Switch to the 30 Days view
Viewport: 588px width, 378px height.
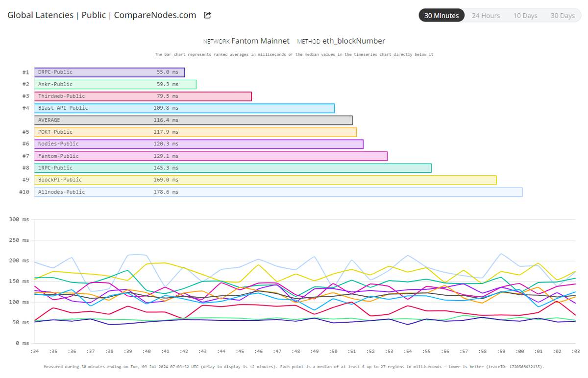563,16
